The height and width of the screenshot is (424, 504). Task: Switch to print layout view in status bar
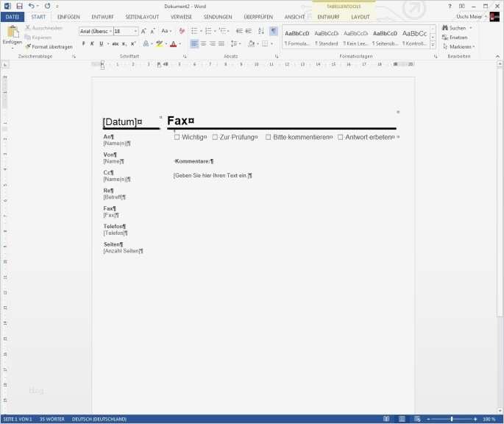pyautogui.click(x=402, y=419)
